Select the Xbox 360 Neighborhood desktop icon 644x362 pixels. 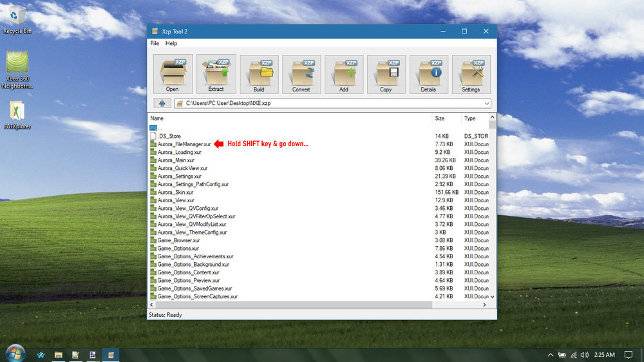[x=17, y=70]
